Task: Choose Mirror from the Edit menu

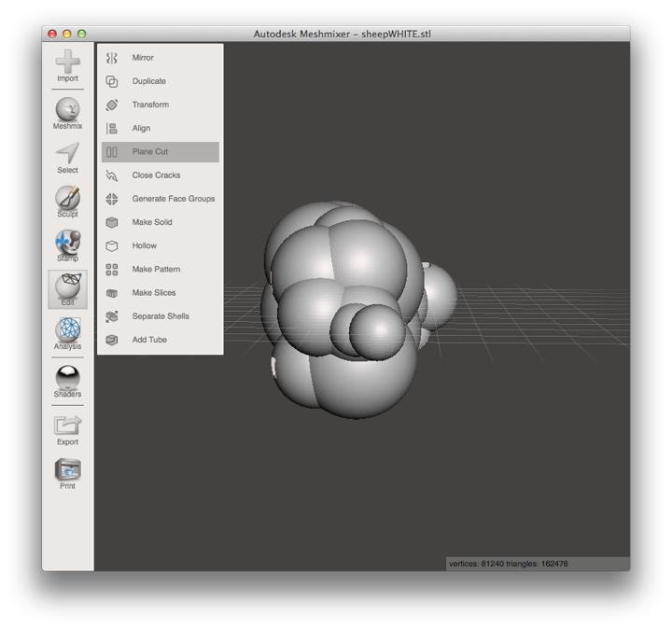Action: pyautogui.click(x=143, y=58)
